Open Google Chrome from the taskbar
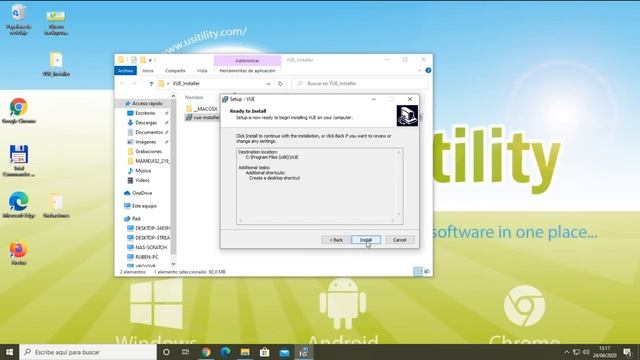 206,352
